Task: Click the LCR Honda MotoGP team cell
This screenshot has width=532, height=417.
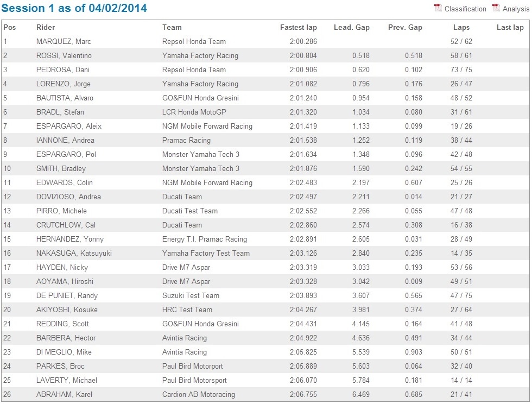Action: tap(194, 112)
